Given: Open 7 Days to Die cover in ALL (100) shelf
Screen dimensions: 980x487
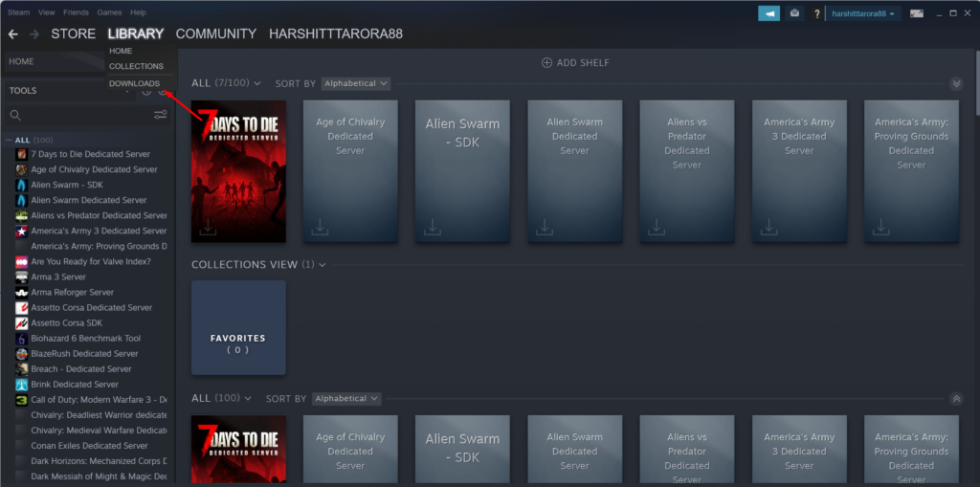Looking at the screenshot, I should [x=238, y=449].
